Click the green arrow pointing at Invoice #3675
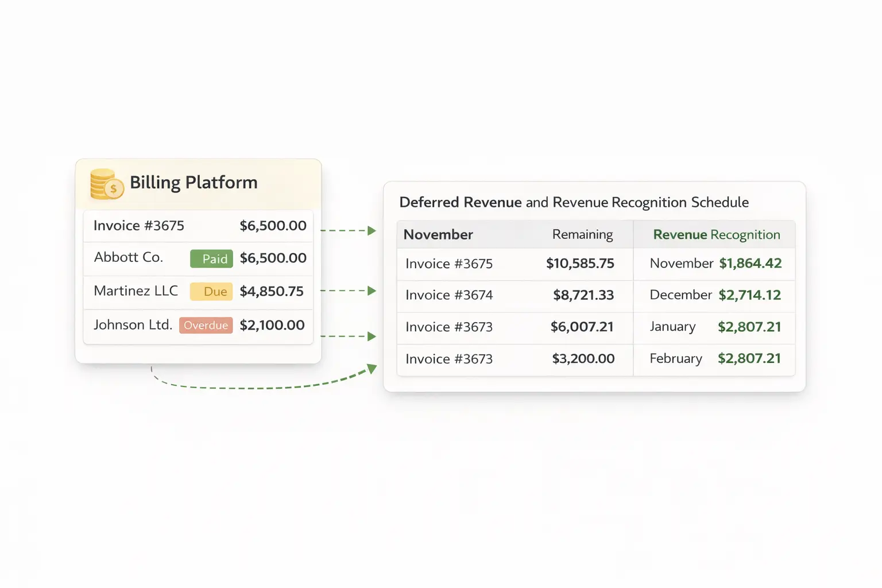Screen dimensions: 882x588 pos(349,230)
